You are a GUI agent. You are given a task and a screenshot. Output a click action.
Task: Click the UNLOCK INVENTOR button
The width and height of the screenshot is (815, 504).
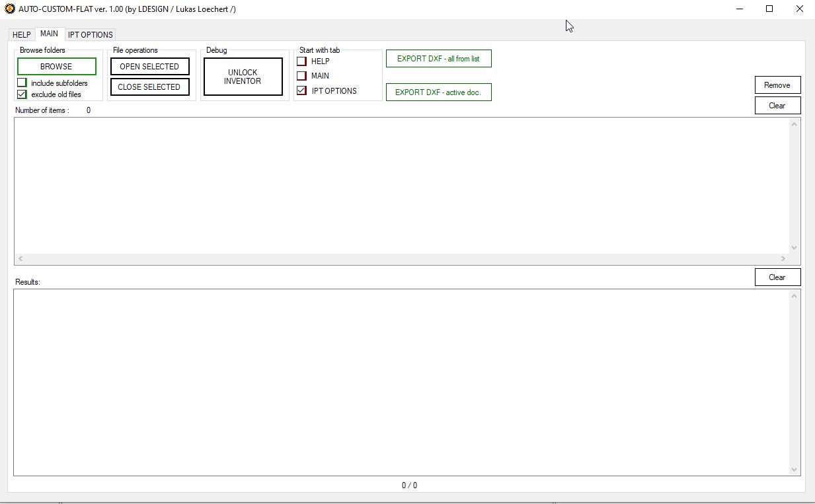click(243, 77)
